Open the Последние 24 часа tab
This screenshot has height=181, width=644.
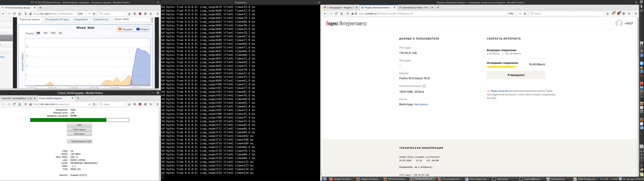[57, 19]
